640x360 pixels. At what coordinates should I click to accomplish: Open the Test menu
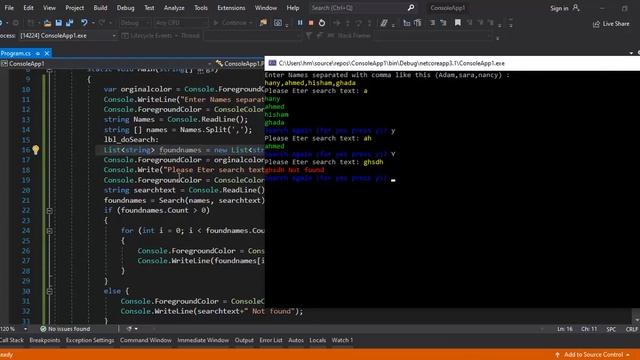click(x=149, y=8)
